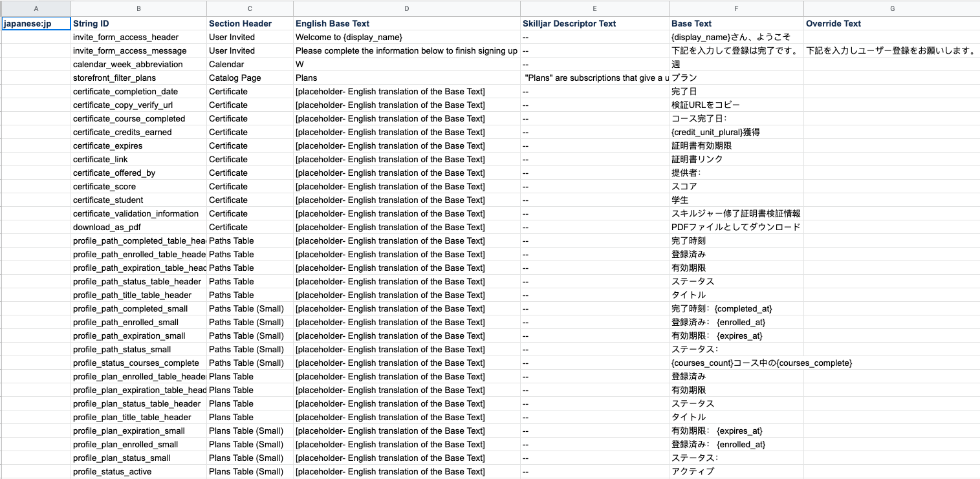Select cell invite_form_access_message

tap(139, 51)
